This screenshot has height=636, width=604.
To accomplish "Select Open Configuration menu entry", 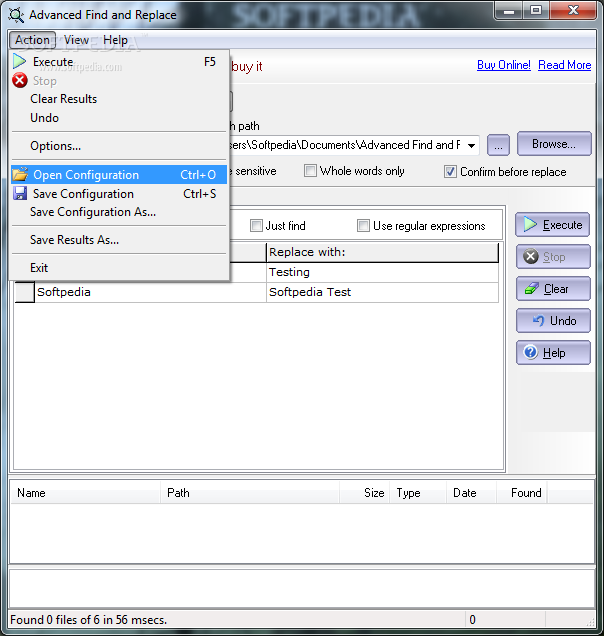I will (119, 174).
